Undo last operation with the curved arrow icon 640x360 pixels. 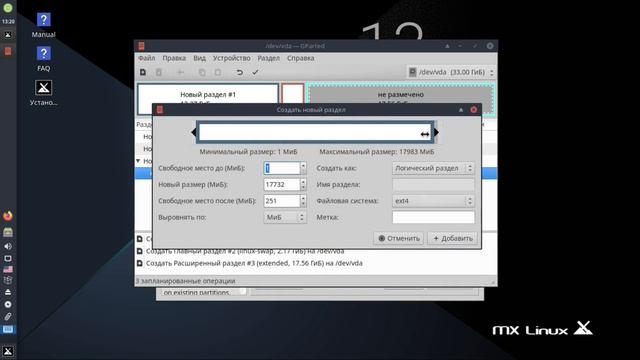pos(240,72)
